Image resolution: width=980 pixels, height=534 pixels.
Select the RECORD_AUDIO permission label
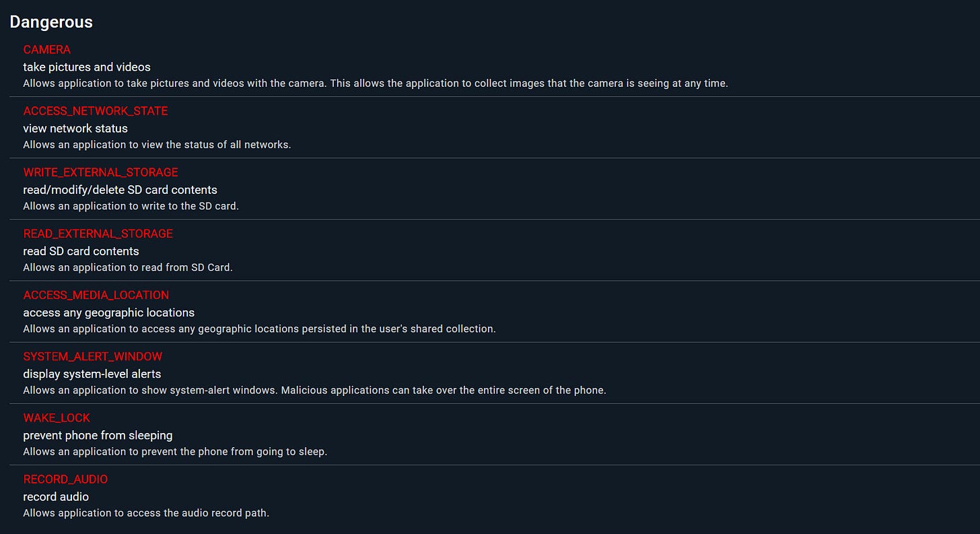click(65, 479)
